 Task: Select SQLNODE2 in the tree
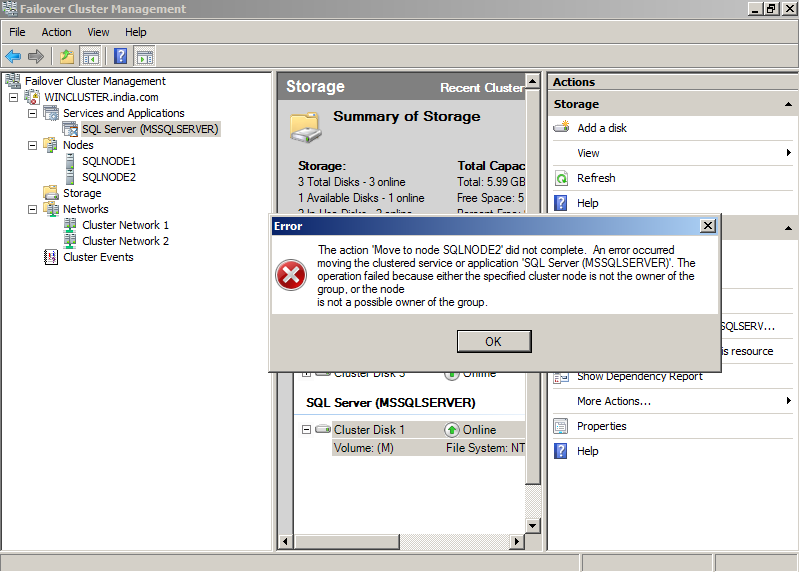click(x=109, y=177)
